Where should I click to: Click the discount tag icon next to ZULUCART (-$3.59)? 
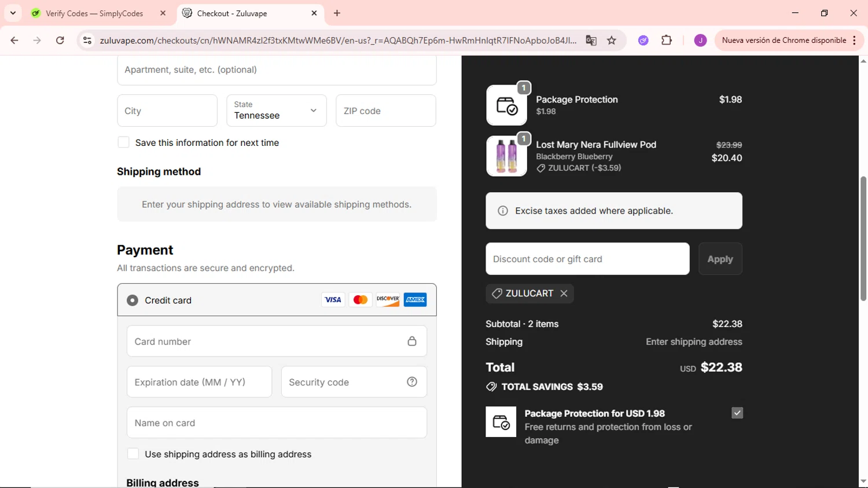click(540, 168)
